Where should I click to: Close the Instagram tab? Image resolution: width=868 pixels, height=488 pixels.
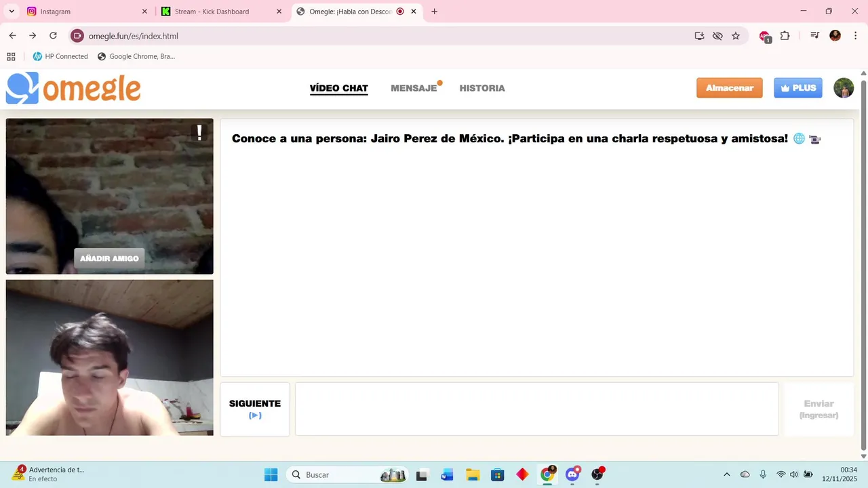(144, 12)
